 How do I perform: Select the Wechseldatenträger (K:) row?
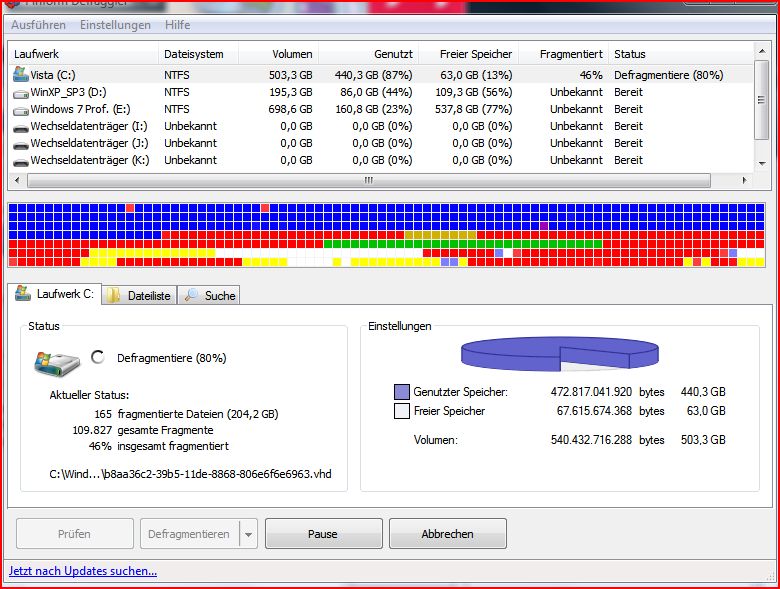(381, 160)
